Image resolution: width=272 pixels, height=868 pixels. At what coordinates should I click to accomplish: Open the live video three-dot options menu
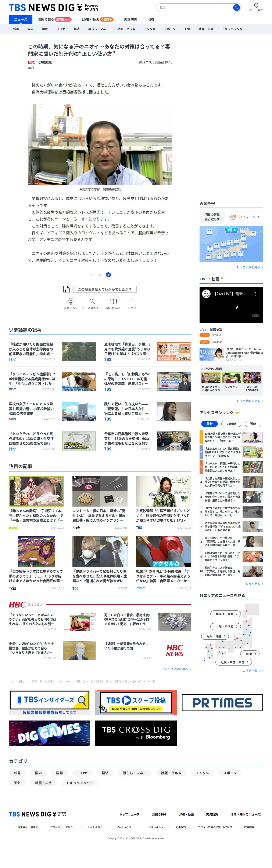(x=255, y=294)
